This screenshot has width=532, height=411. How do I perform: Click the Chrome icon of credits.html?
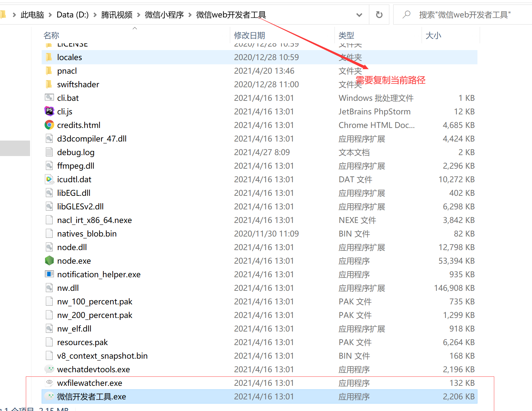tap(49, 125)
